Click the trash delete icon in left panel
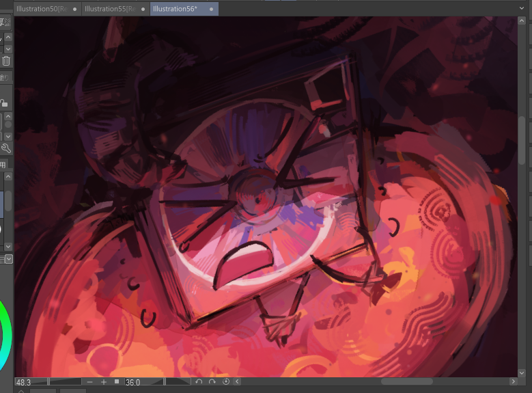 (x=6, y=61)
